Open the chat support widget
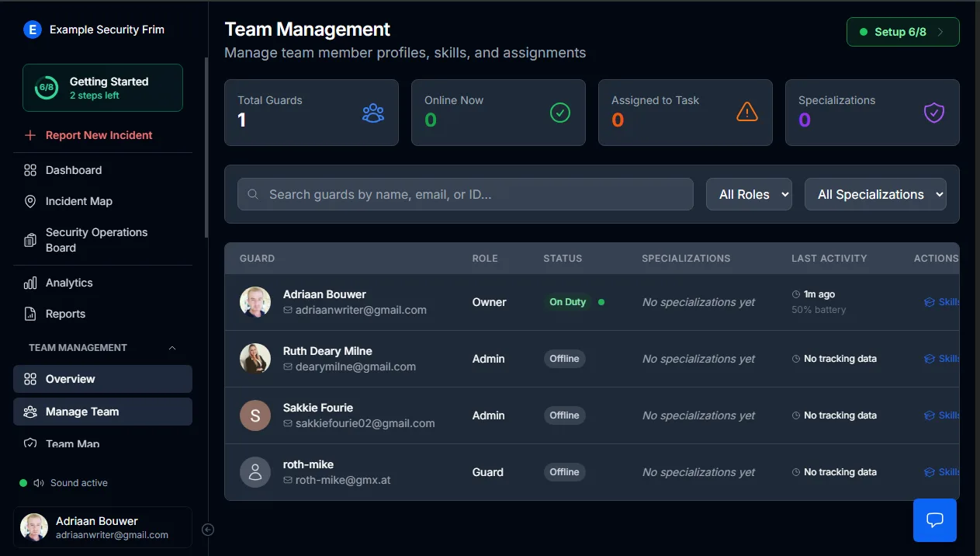This screenshot has width=980, height=556. tap(934, 520)
